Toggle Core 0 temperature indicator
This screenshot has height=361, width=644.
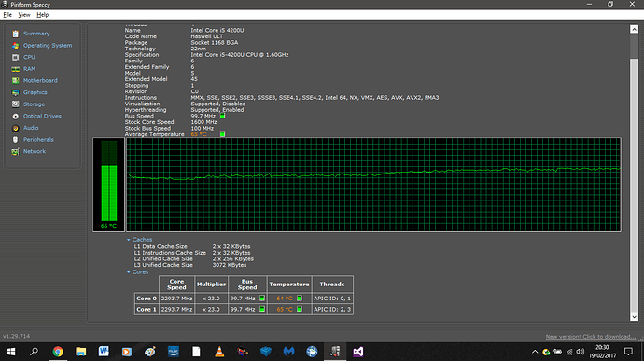[x=300, y=299]
